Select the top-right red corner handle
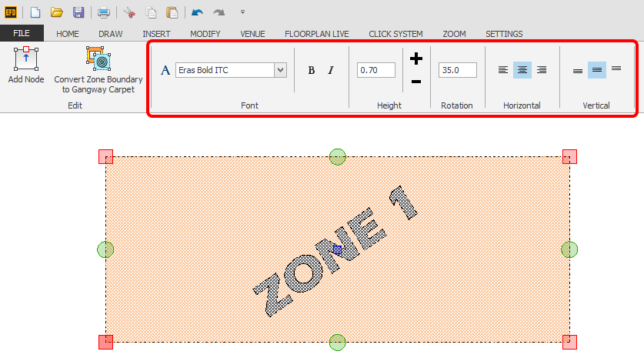The height and width of the screenshot is (358, 644). 569,156
